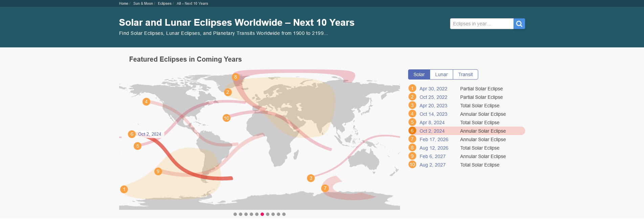Switch to the Lunar tab

[441, 74]
